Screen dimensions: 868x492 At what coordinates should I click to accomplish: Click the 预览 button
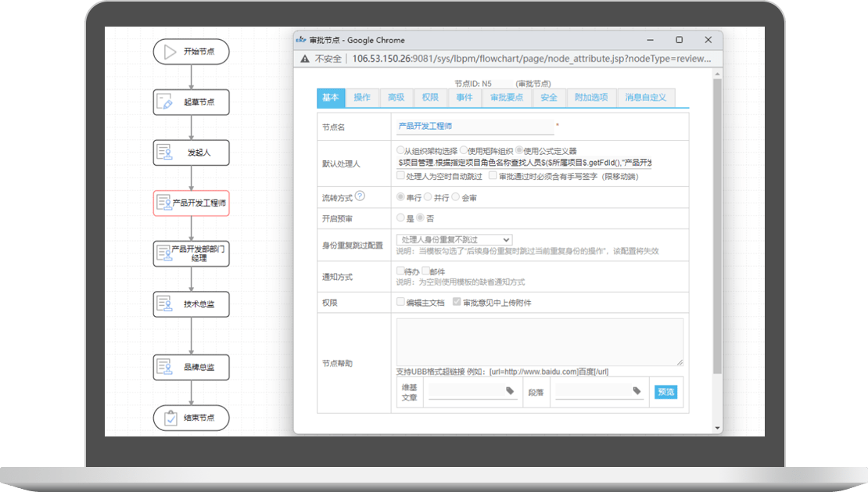665,392
